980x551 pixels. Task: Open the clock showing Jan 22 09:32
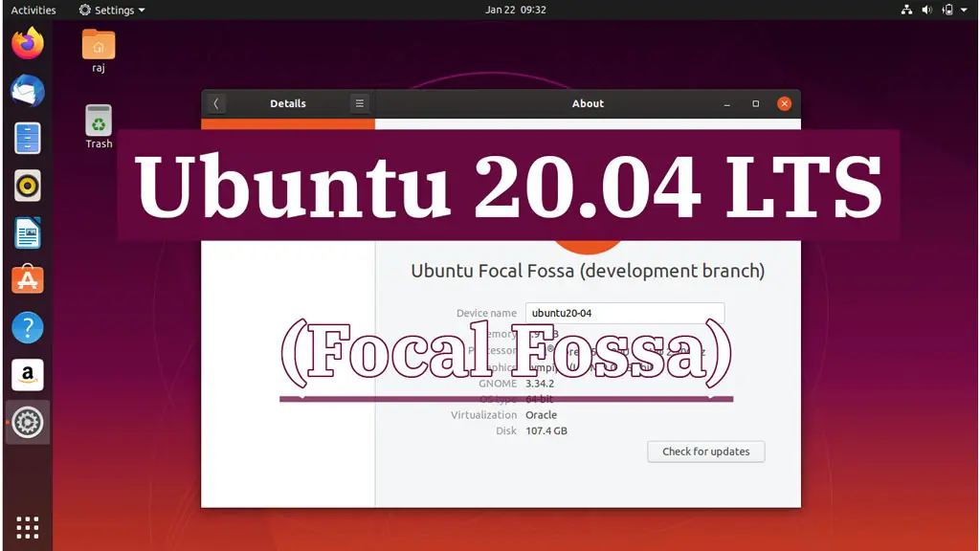[x=516, y=10]
